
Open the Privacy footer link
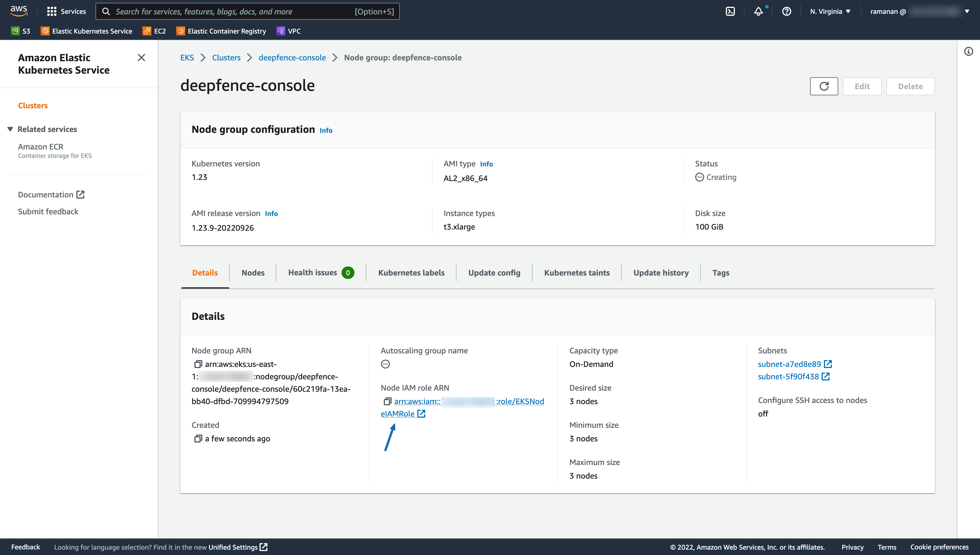click(x=852, y=547)
